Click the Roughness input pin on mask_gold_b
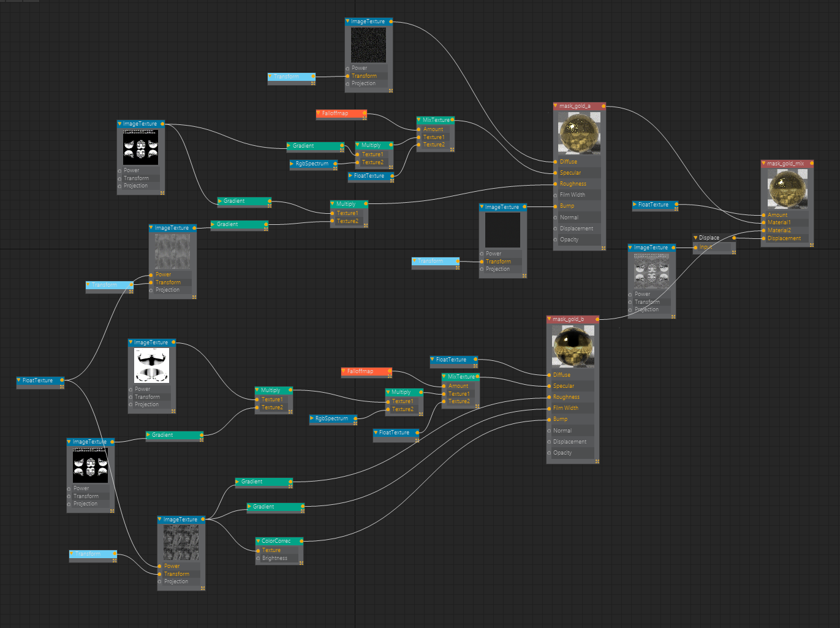The height and width of the screenshot is (628, 840). [549, 397]
